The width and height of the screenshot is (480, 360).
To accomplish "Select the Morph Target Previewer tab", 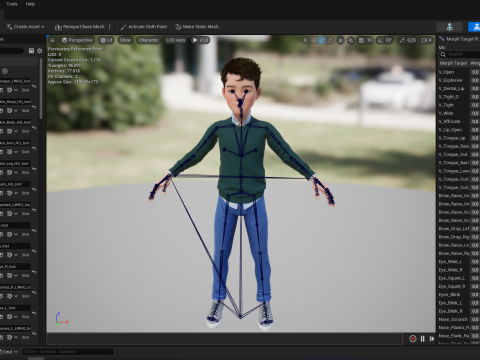I will tap(459, 39).
